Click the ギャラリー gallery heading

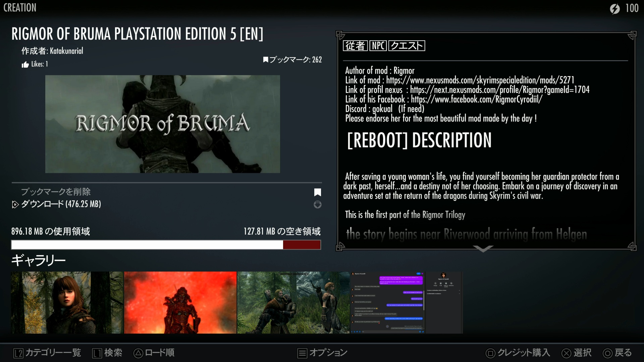(x=39, y=260)
